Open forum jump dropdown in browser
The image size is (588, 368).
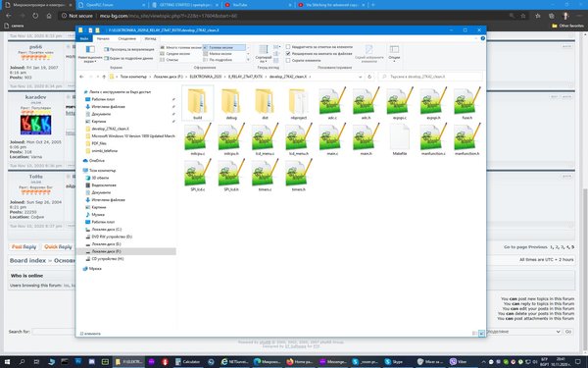click(524, 332)
